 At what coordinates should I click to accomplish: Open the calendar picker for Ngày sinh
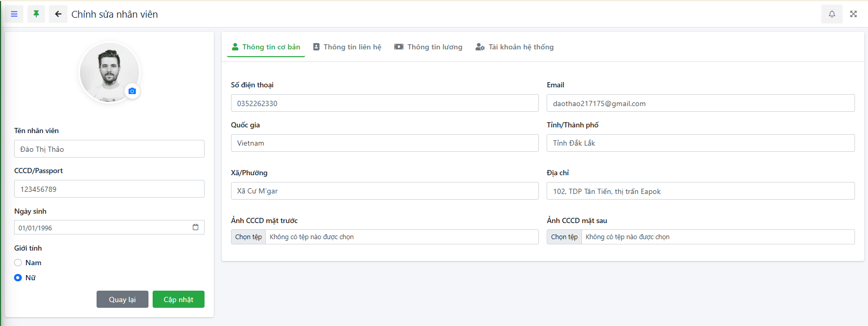pyautogui.click(x=196, y=227)
